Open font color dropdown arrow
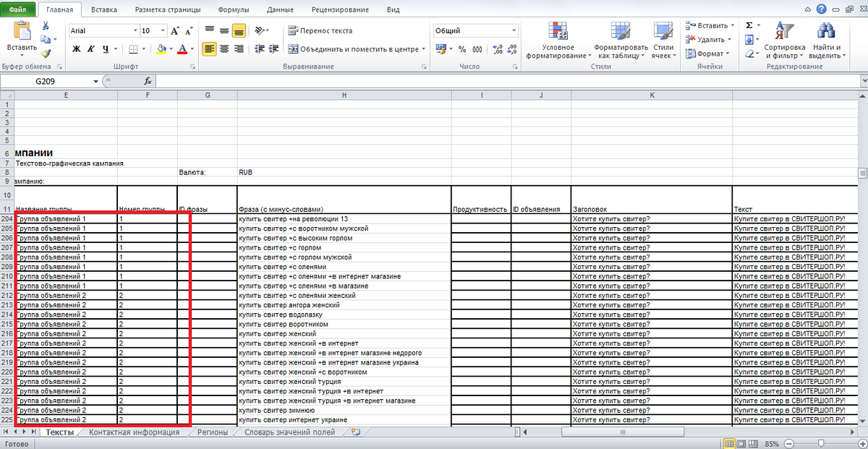Viewport: 868px width, 449px height. click(191, 49)
